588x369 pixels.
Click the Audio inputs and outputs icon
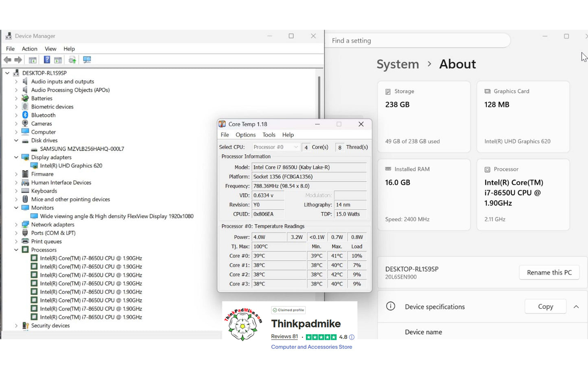tap(25, 81)
